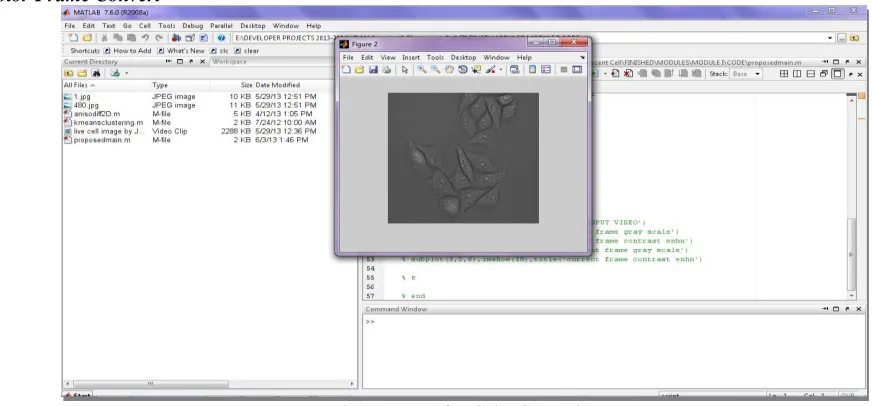This screenshot has height=406, width=872.
Task: Click Open file icon in MATLAB main toolbar
Action: (x=87, y=38)
